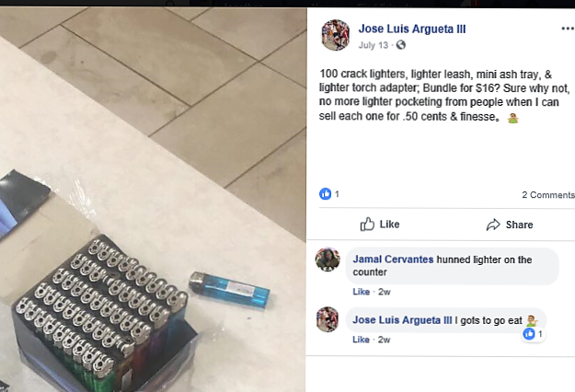Open Jose Luis Argueta III profile from header
The height and width of the screenshot is (392, 575).
tap(412, 29)
